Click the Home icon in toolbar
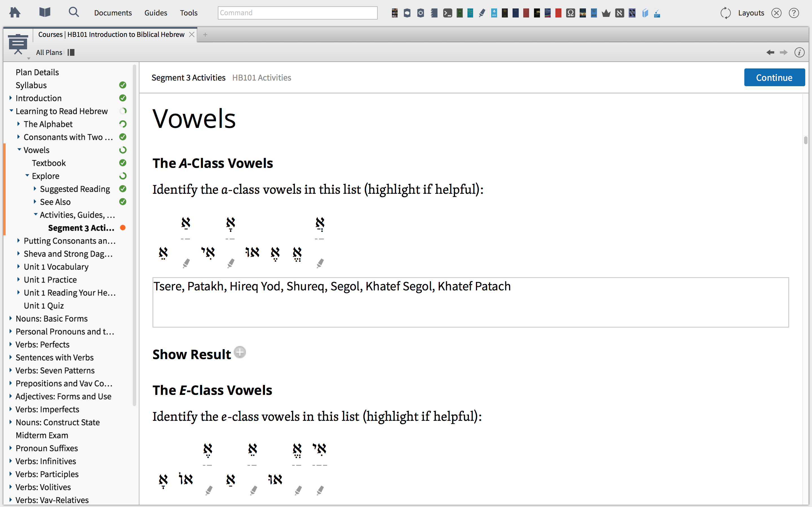Screen dimensions: 812x507 coord(15,13)
